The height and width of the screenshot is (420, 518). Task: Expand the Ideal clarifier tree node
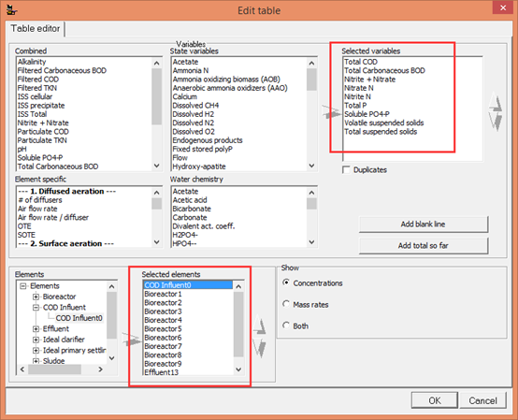36,340
